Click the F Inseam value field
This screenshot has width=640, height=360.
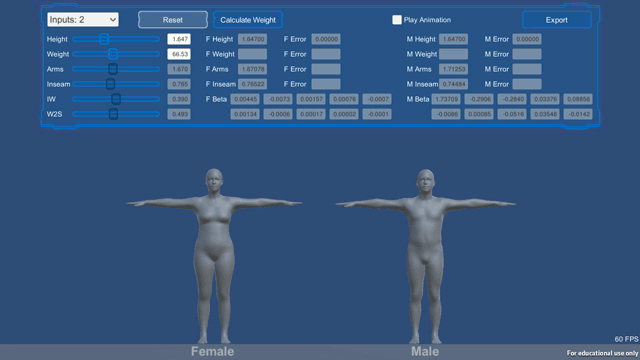(253, 84)
